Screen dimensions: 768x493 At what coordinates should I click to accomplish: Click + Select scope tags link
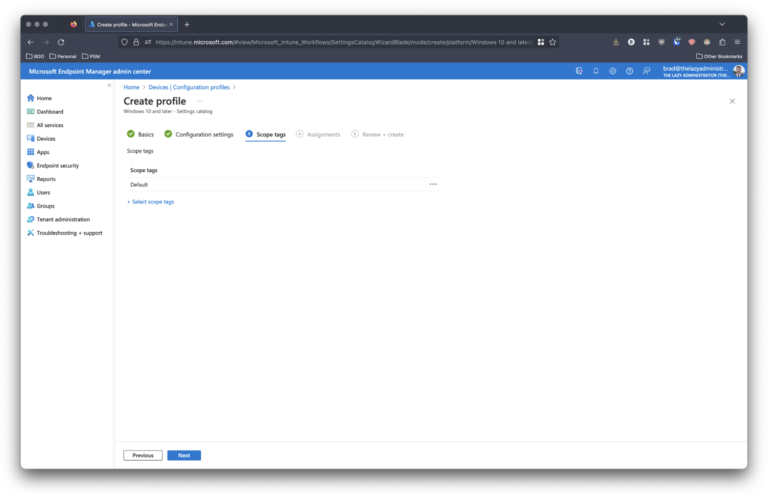coord(150,202)
